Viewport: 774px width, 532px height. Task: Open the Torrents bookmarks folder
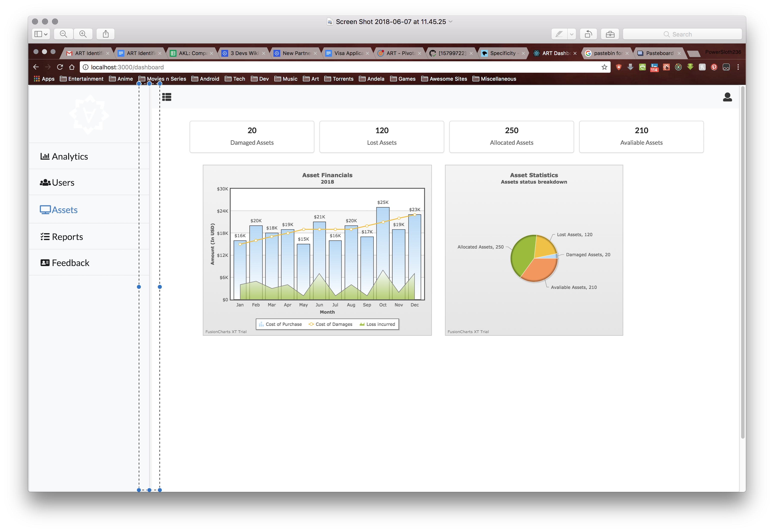[x=339, y=79]
